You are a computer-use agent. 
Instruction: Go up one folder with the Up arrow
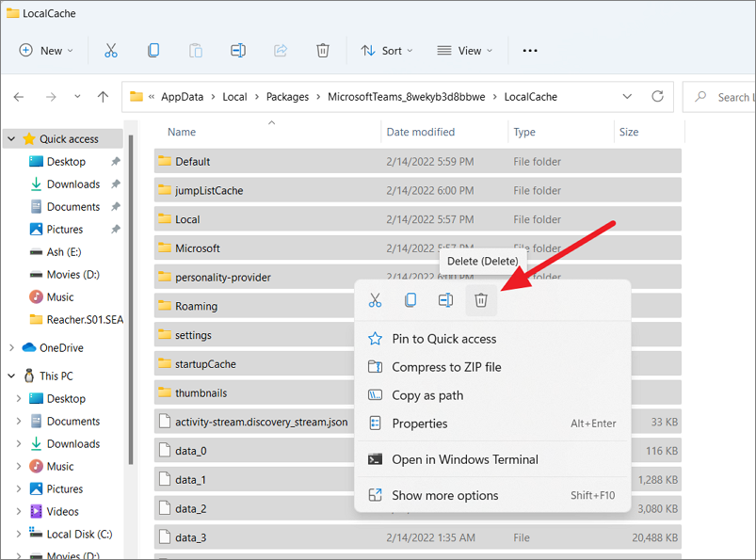pos(103,97)
